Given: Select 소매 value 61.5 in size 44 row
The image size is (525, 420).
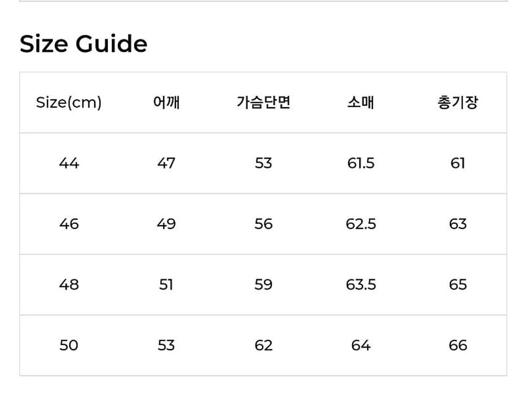Looking at the screenshot, I should pos(361,163).
